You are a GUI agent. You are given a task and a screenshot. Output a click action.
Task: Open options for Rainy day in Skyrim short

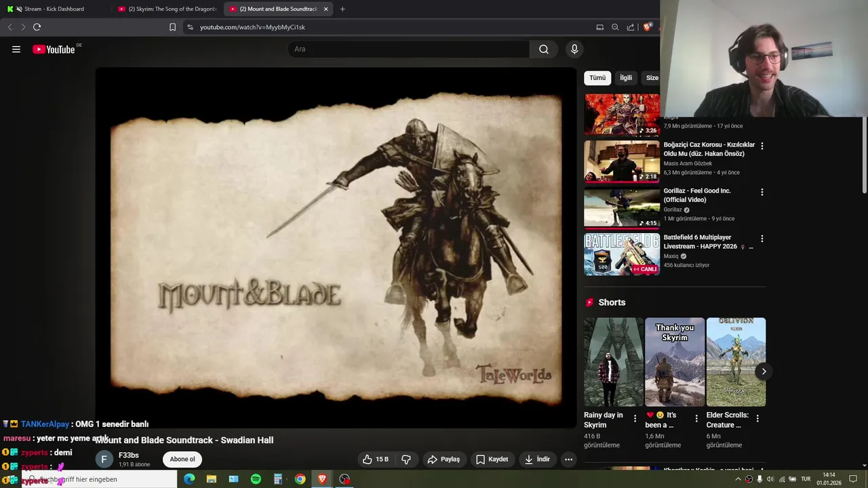[x=635, y=418]
